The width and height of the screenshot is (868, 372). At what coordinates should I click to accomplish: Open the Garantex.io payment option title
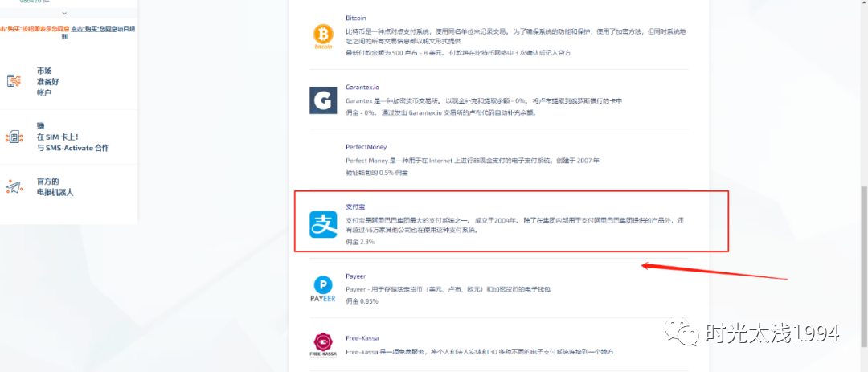[362, 87]
